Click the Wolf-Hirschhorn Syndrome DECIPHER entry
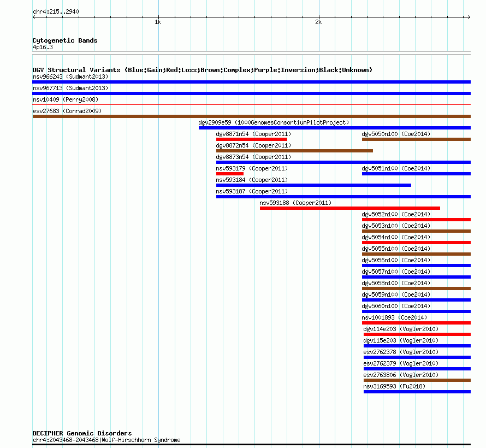486x448 pixels. [x=106, y=440]
